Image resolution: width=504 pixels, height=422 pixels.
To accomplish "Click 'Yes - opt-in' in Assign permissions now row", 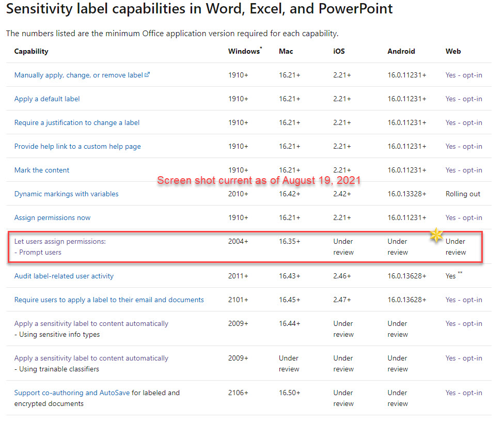I will 464,218.
